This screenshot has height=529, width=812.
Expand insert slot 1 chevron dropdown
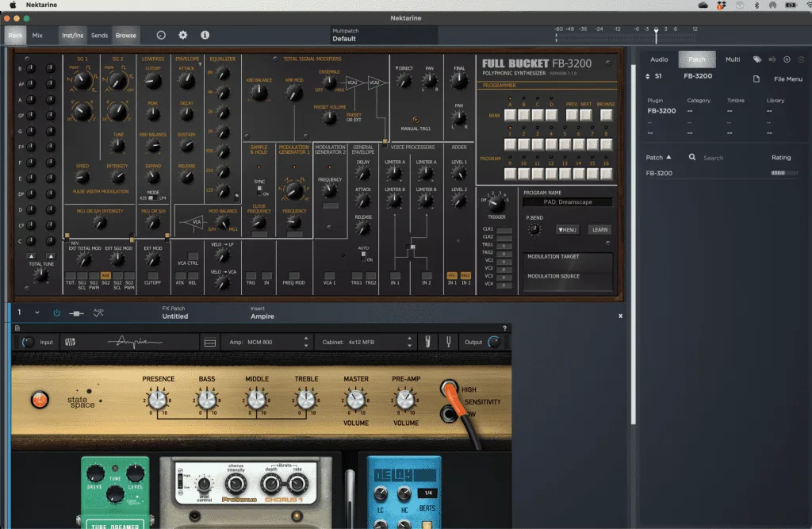[37, 312]
